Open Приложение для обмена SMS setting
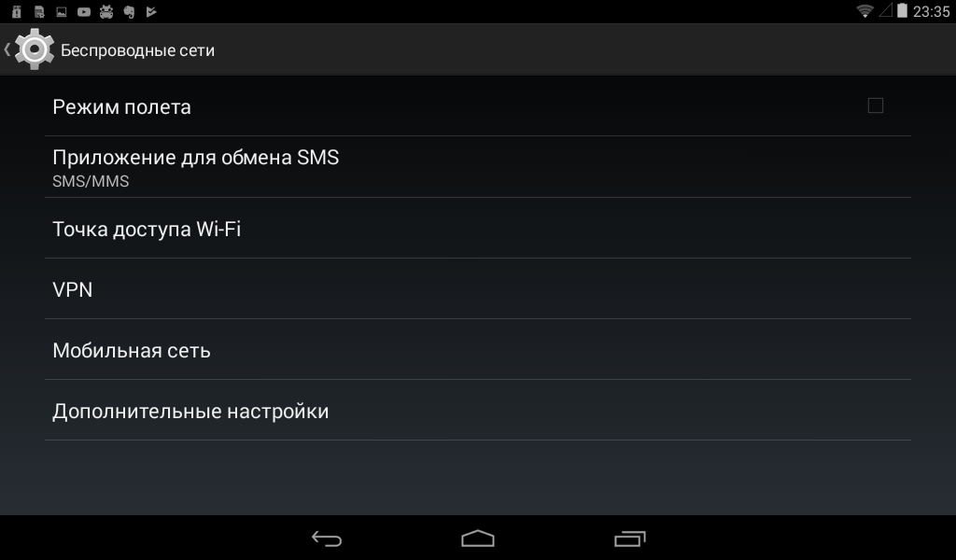This screenshot has width=956, height=560. point(478,167)
